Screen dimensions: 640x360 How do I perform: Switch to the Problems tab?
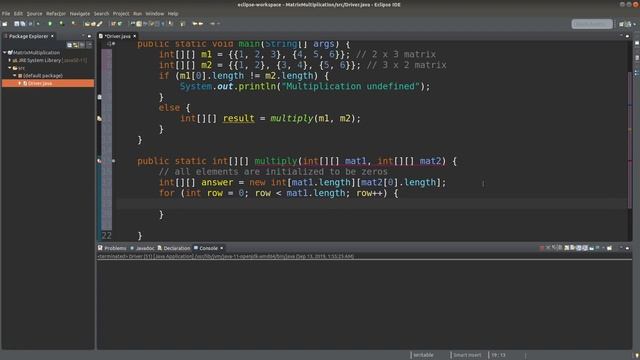[112, 248]
